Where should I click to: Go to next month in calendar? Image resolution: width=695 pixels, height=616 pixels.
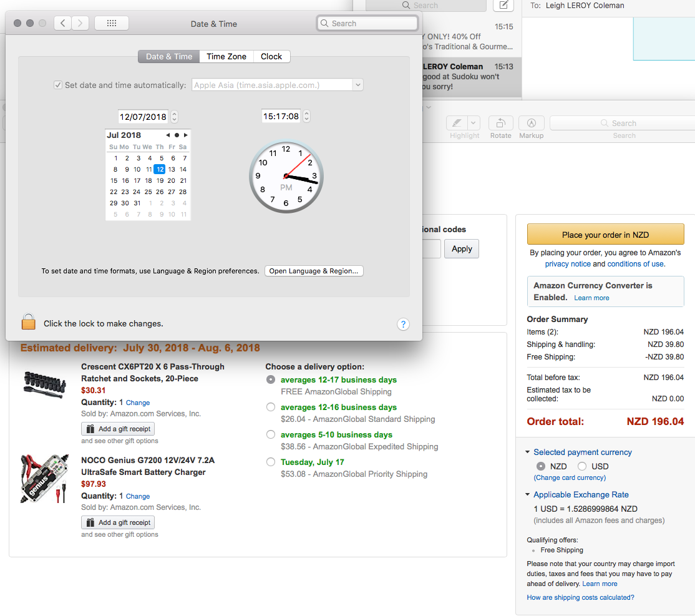pos(185,135)
